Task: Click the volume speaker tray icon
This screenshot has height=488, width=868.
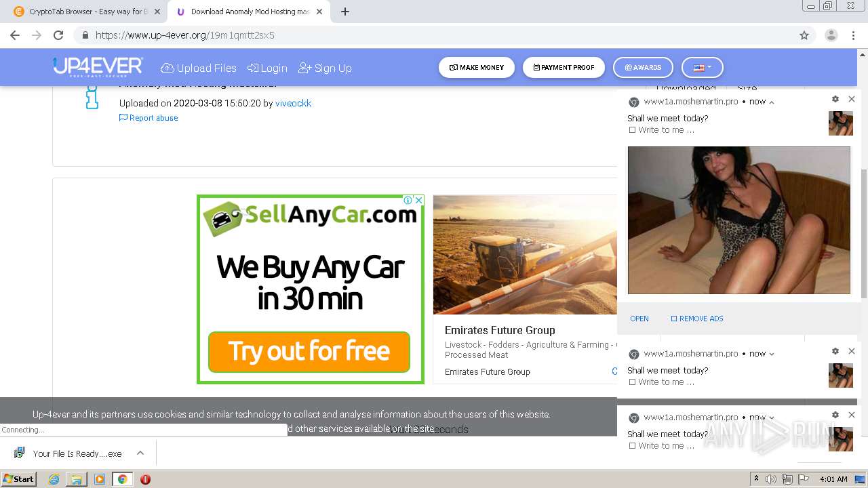Action: pos(771,479)
